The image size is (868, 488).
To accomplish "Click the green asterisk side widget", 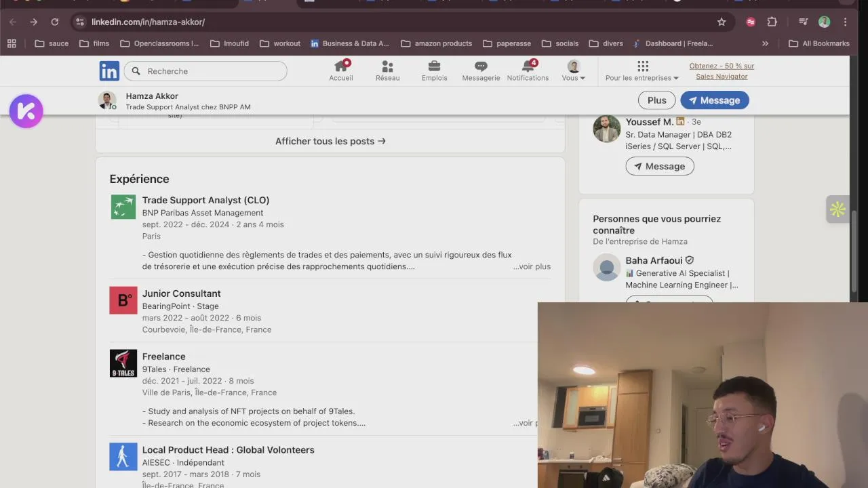I will tap(837, 209).
